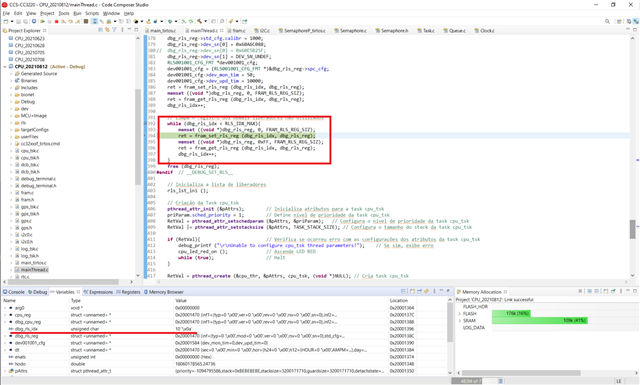Screen dimensions: 640x385
Task: Click the Step Over toolbar icon
Action: (x=70, y=22)
